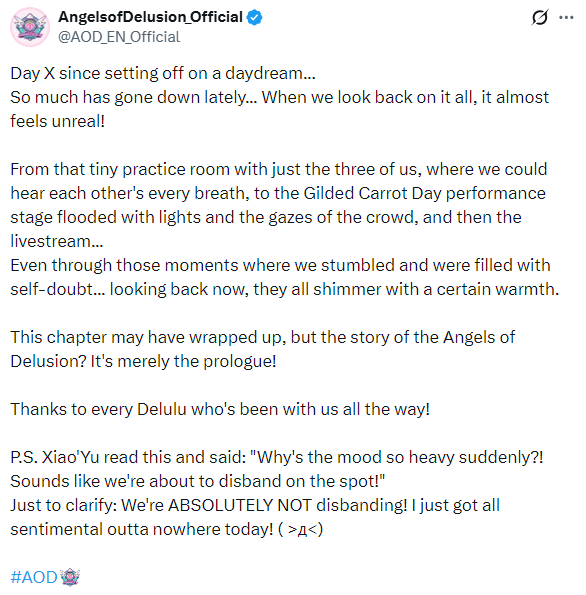Select the line starting 'From that tiny practice room'
This screenshot has width=586, height=595.
(279, 170)
